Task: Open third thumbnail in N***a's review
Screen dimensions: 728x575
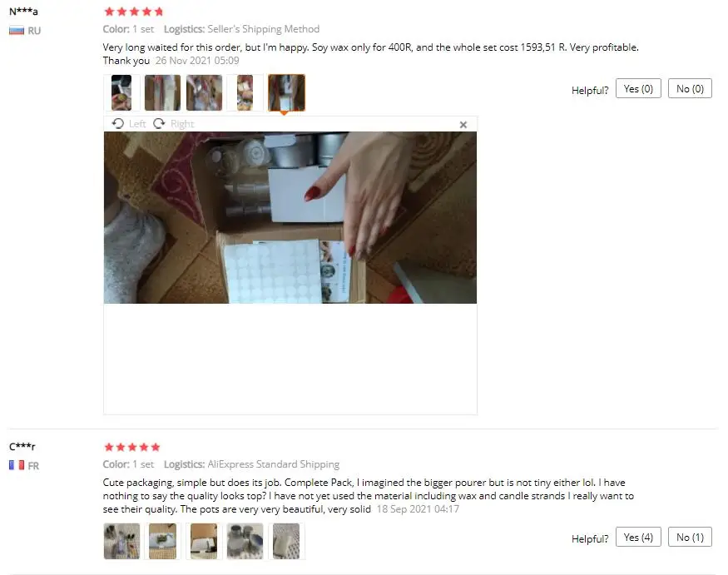Action: pyautogui.click(x=205, y=92)
